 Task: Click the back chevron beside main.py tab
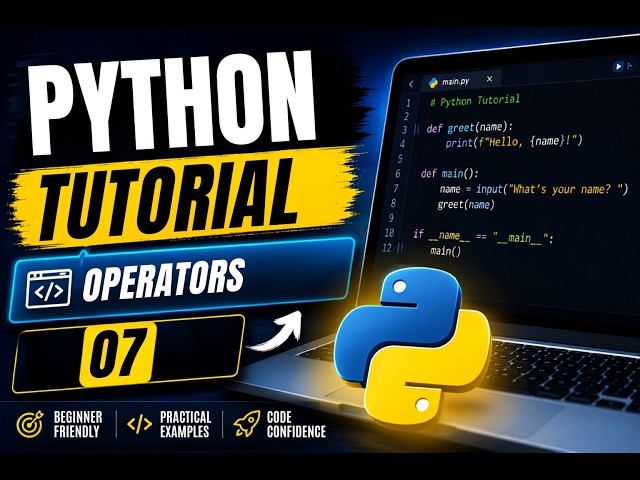tap(411, 84)
